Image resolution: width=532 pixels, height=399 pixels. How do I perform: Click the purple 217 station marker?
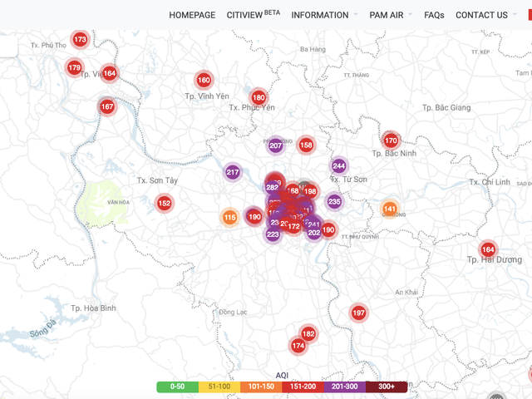click(x=233, y=173)
